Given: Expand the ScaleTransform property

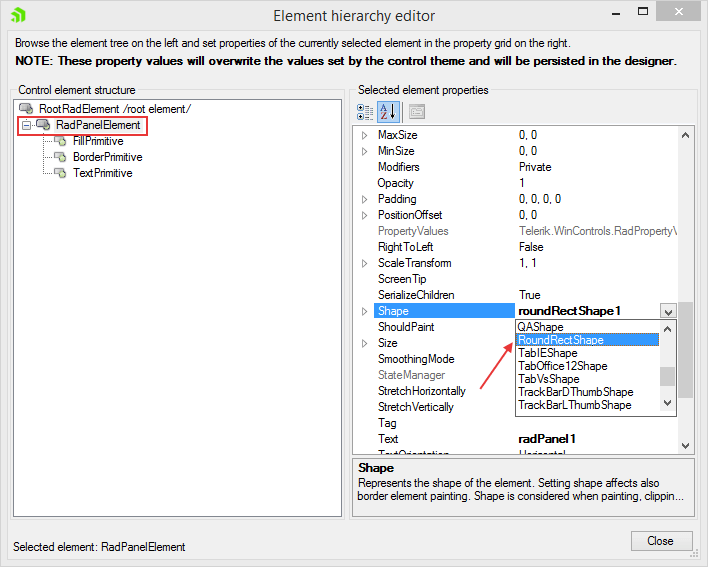Looking at the screenshot, I should point(364,263).
